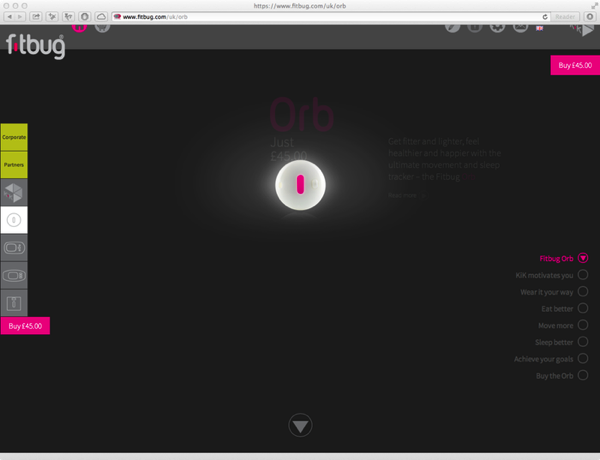Open the mail envelope icon in site header
Viewport: 600px width, 460px height.
(x=520, y=28)
